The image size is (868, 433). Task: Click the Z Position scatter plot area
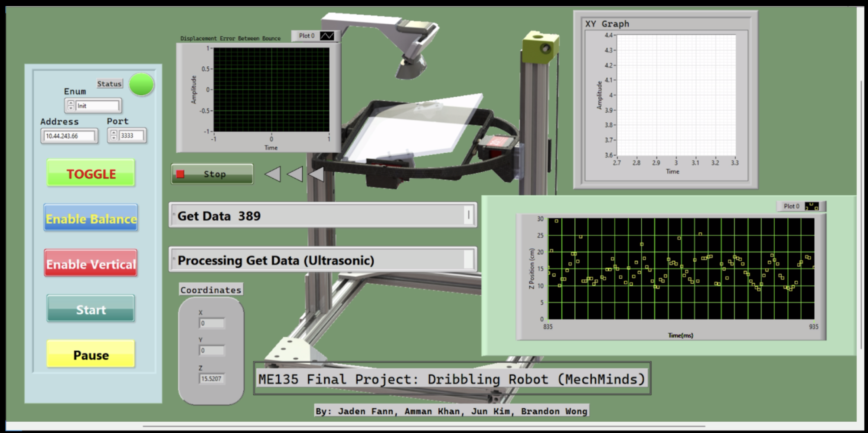[681, 269]
